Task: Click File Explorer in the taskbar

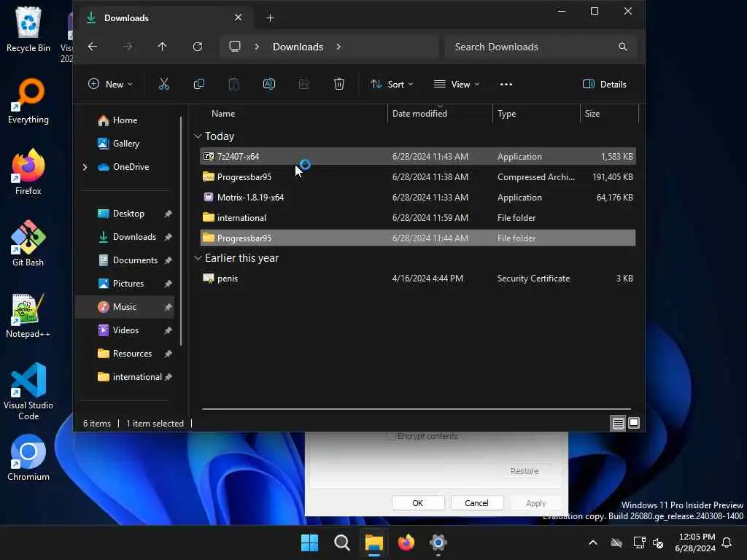Action: [374, 542]
